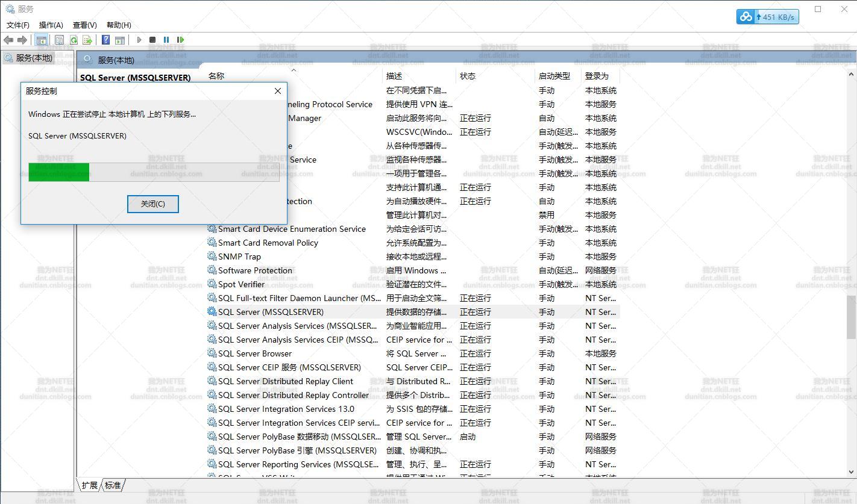Open the blue Help toolbar icon

(105, 40)
